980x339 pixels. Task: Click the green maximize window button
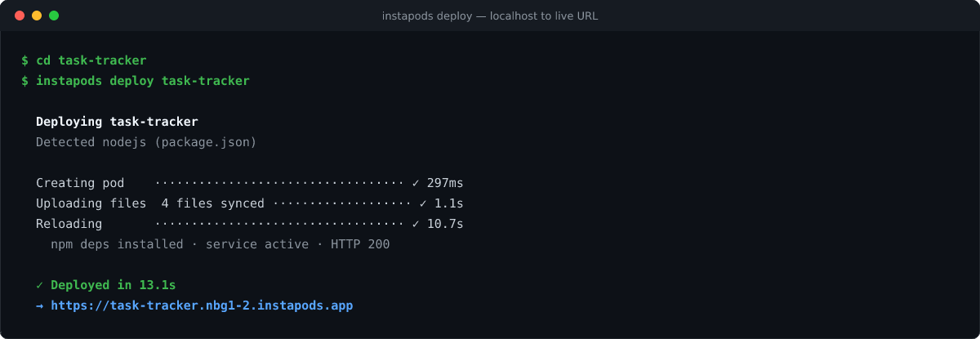click(54, 16)
